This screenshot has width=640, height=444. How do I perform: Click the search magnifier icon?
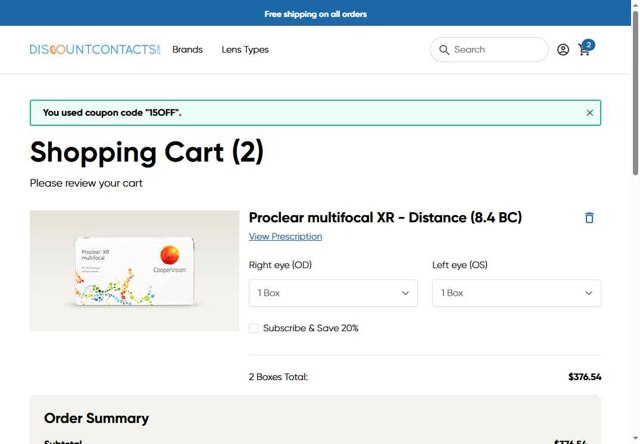pyautogui.click(x=444, y=50)
